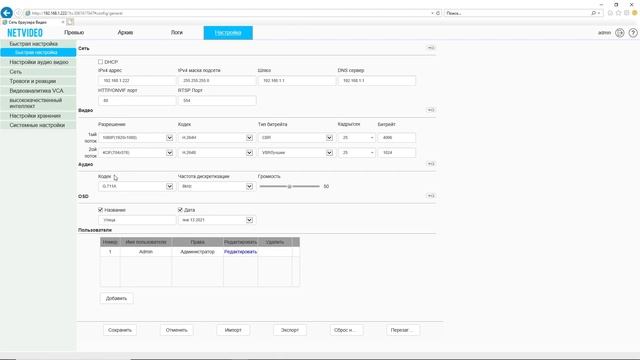Image resolution: width=640 pixels, height=360 pixels.
Task: Open the OSD date format dropdown
Action: [216, 220]
